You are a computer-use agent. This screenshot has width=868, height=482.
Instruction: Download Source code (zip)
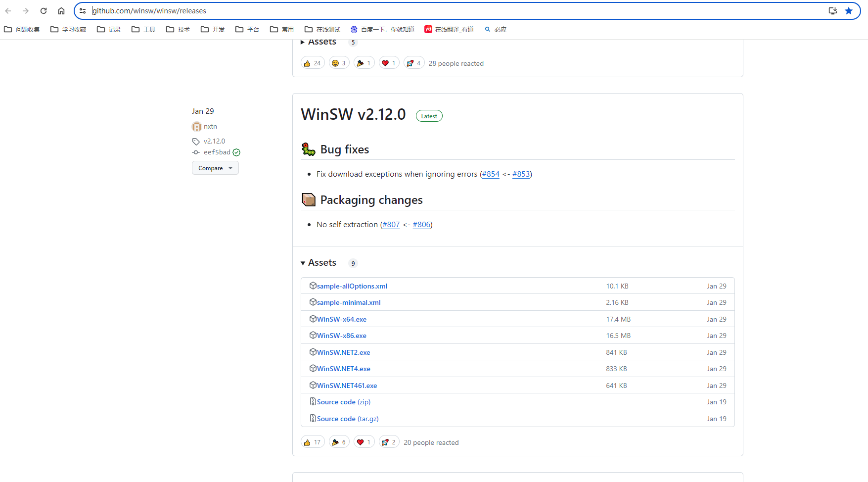click(x=344, y=402)
